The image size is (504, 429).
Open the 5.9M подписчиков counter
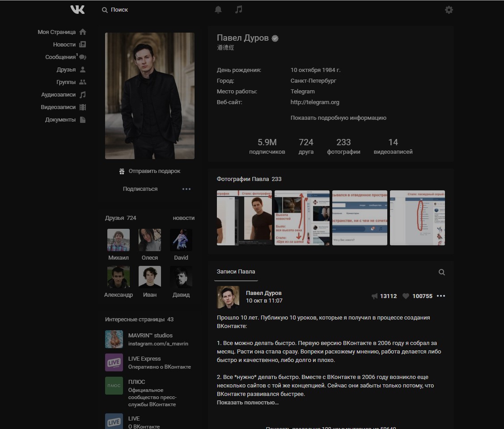tap(267, 147)
